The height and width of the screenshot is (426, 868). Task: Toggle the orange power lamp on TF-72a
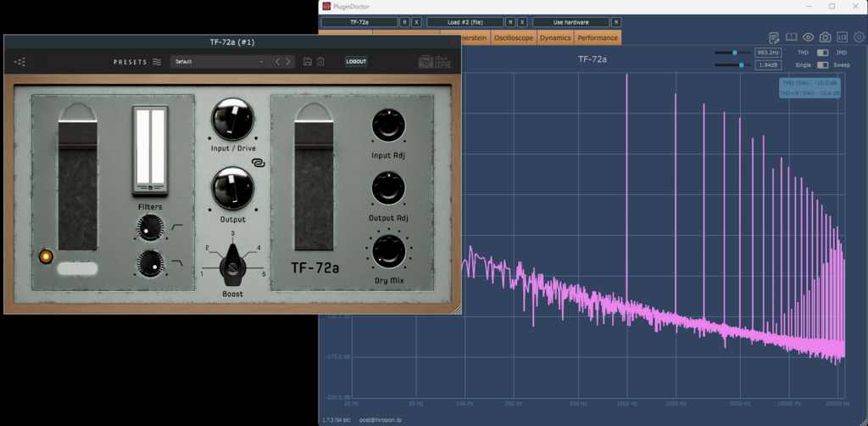click(46, 256)
